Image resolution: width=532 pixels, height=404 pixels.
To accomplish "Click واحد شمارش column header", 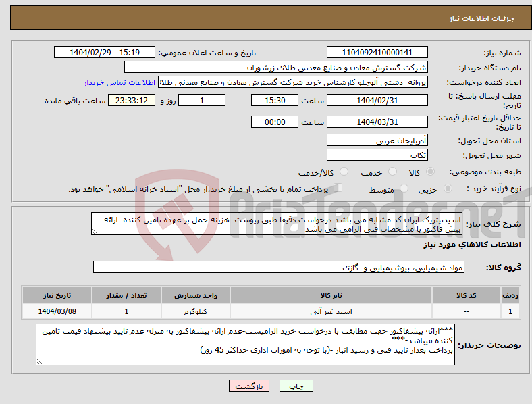I will (x=195, y=295).
